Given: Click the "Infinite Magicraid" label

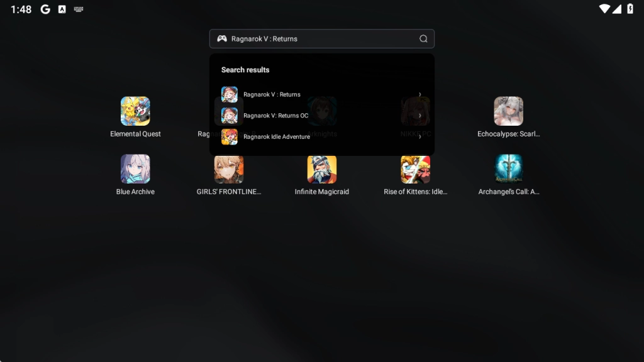Looking at the screenshot, I should pyautogui.click(x=322, y=192).
